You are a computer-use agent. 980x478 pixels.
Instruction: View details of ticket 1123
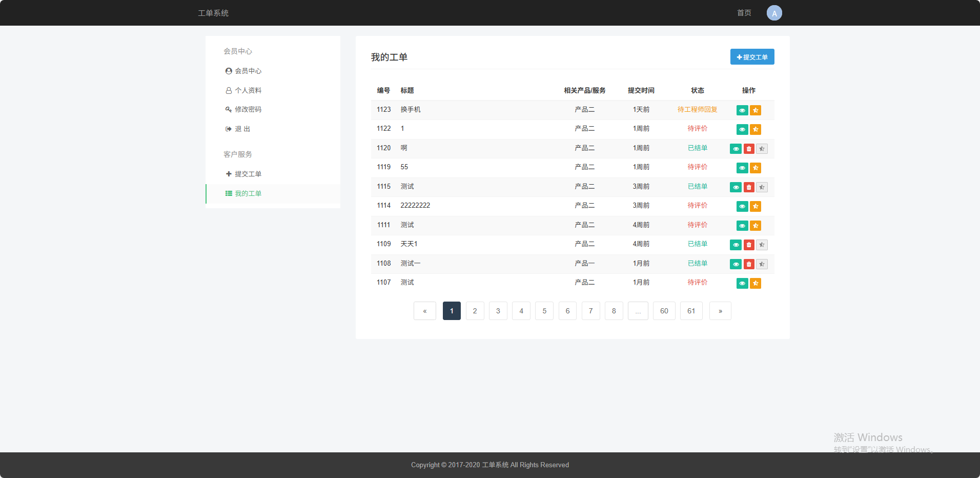click(x=742, y=110)
